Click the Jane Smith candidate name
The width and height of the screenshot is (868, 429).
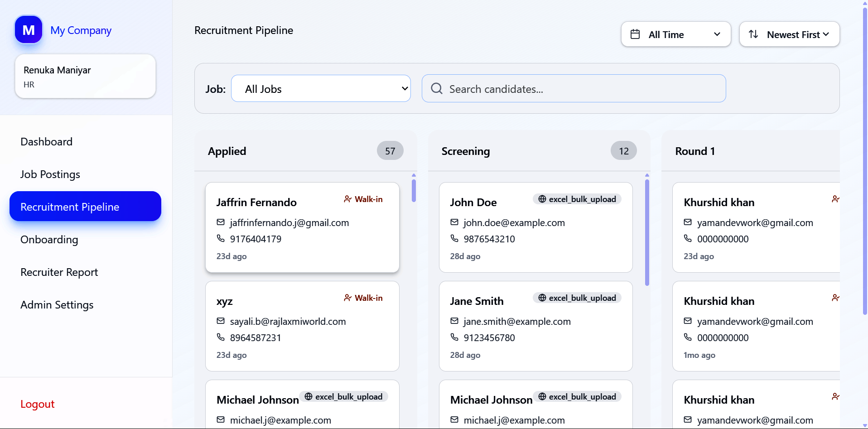click(477, 301)
